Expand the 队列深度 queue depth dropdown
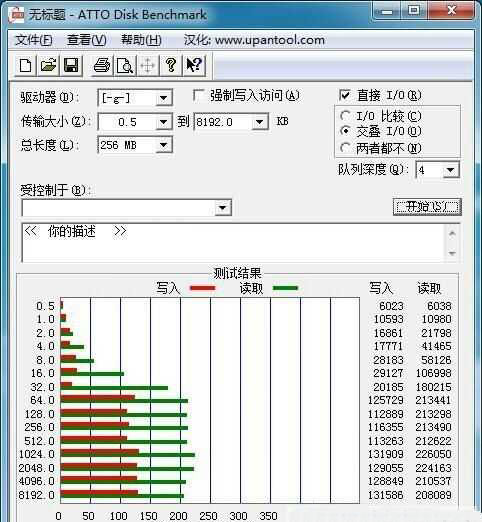Screen dimensions: 482x522 pyautogui.click(x=450, y=170)
